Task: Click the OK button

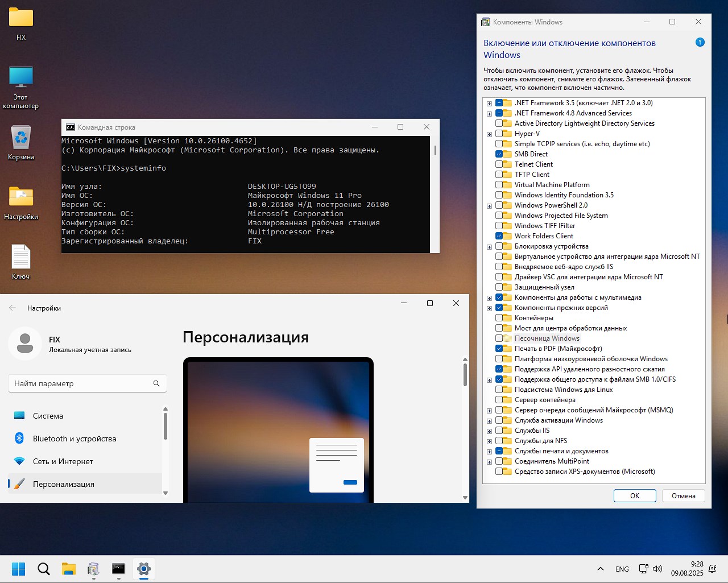Action: tap(635, 496)
